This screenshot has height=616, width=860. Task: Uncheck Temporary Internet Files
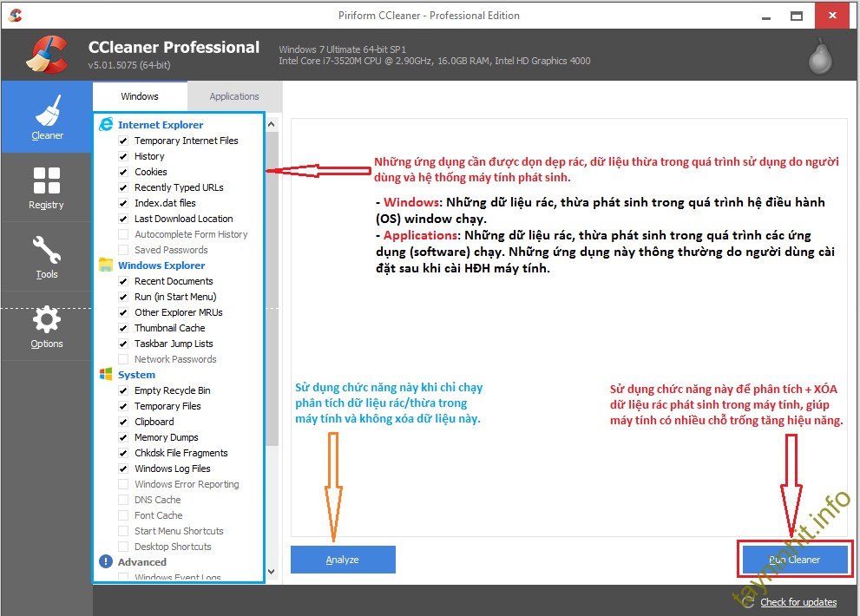tap(123, 141)
